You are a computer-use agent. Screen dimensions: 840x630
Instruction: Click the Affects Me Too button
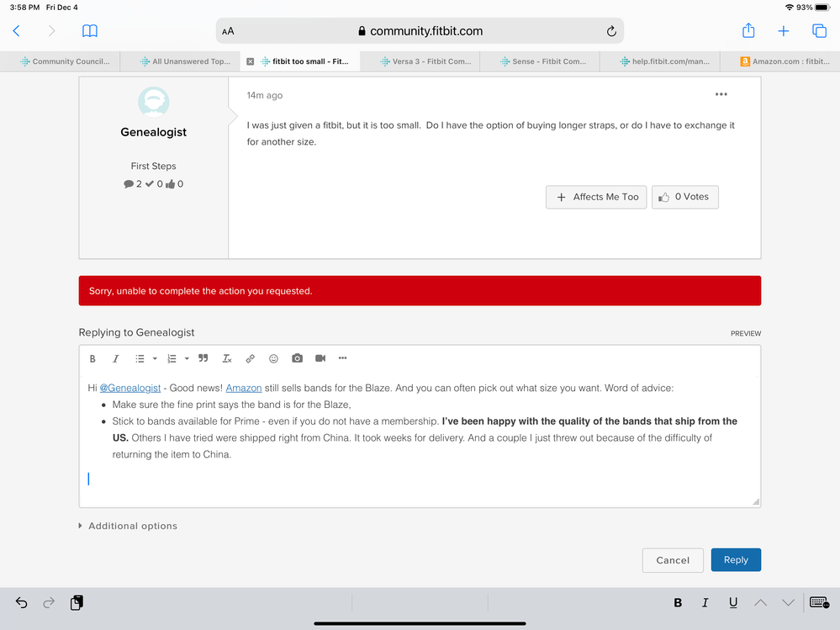pyautogui.click(x=596, y=197)
